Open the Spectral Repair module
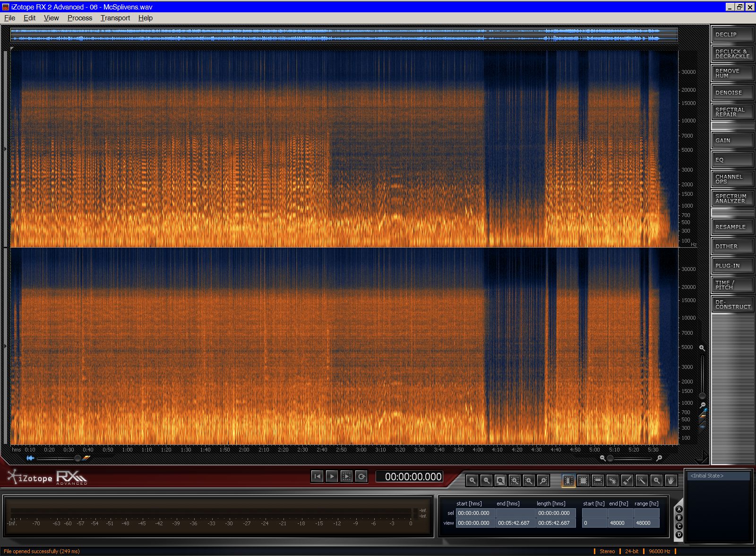 click(732, 112)
